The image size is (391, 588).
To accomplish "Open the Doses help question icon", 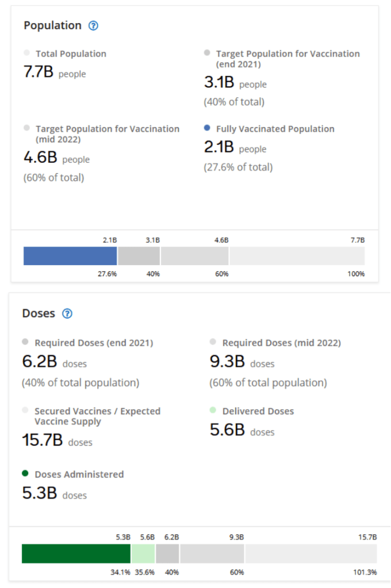I will pos(67,314).
